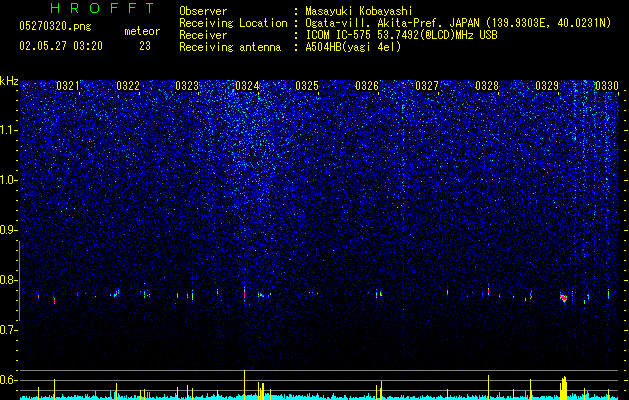Click the 0324 time marker
Image resolution: width=629 pixels, height=400 pixels.
tap(247, 86)
